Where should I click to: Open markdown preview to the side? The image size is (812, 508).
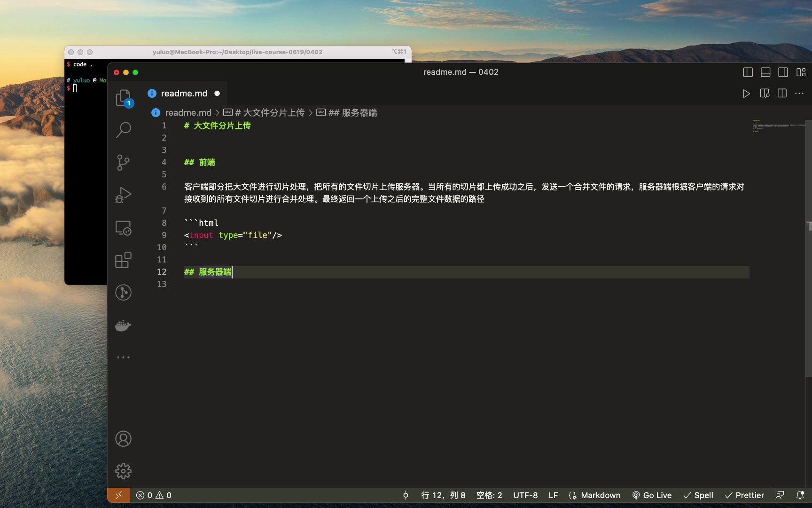[x=765, y=94]
